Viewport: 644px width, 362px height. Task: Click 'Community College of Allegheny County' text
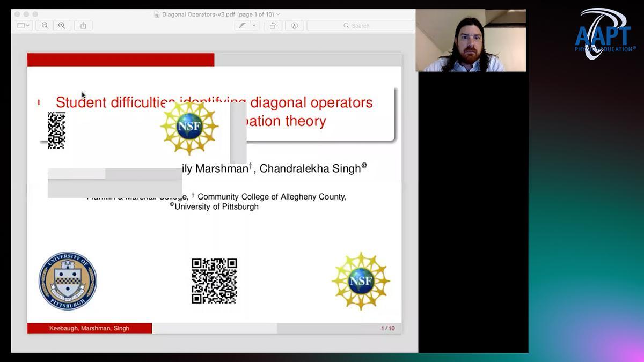click(272, 197)
